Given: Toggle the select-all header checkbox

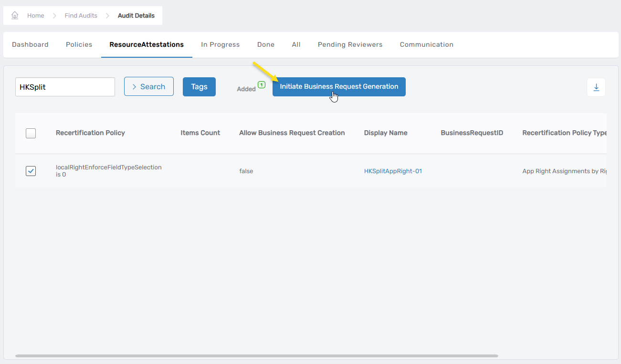Looking at the screenshot, I should [x=31, y=133].
